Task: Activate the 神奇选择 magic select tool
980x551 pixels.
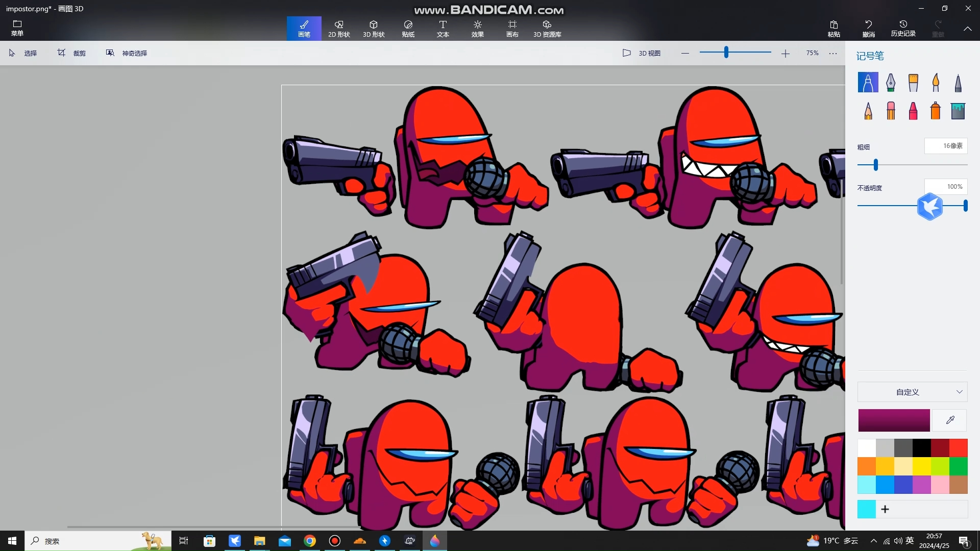Action: 127,53
